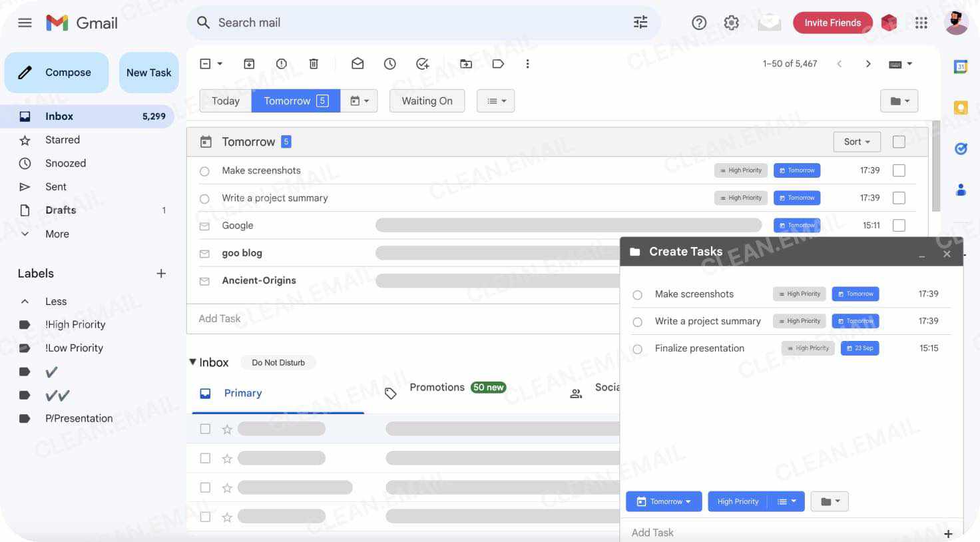Create a task from email via checkmark-plus icon
The width and height of the screenshot is (980, 542).
coord(422,63)
